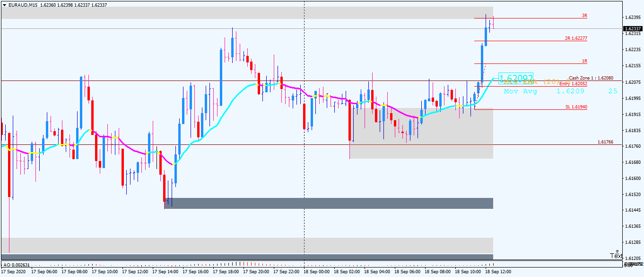Click the chart menu triangle beside EURAUD,M15

point(4,5)
